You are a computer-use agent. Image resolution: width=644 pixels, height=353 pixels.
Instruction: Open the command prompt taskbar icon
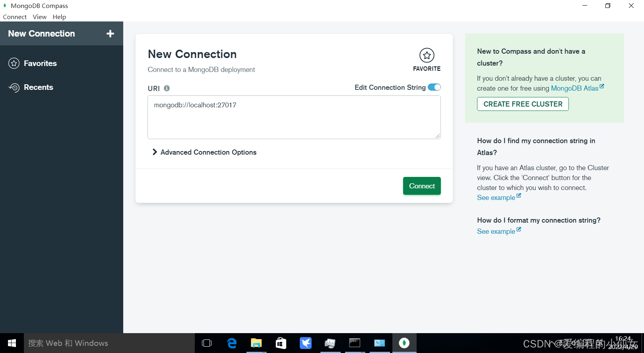coord(355,343)
